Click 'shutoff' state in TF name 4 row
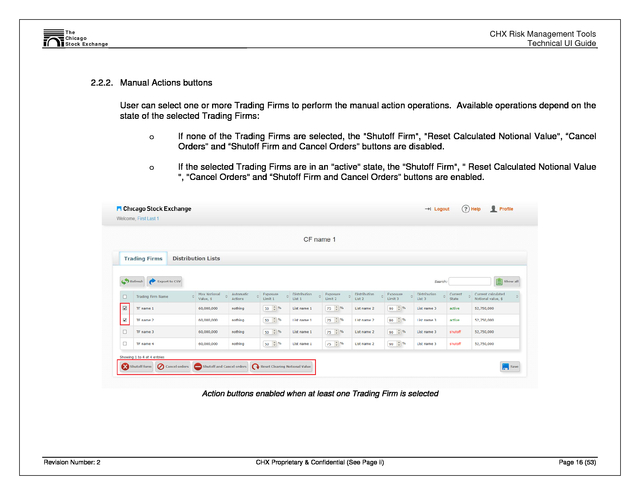This screenshot has height=495, width=640. [x=455, y=344]
